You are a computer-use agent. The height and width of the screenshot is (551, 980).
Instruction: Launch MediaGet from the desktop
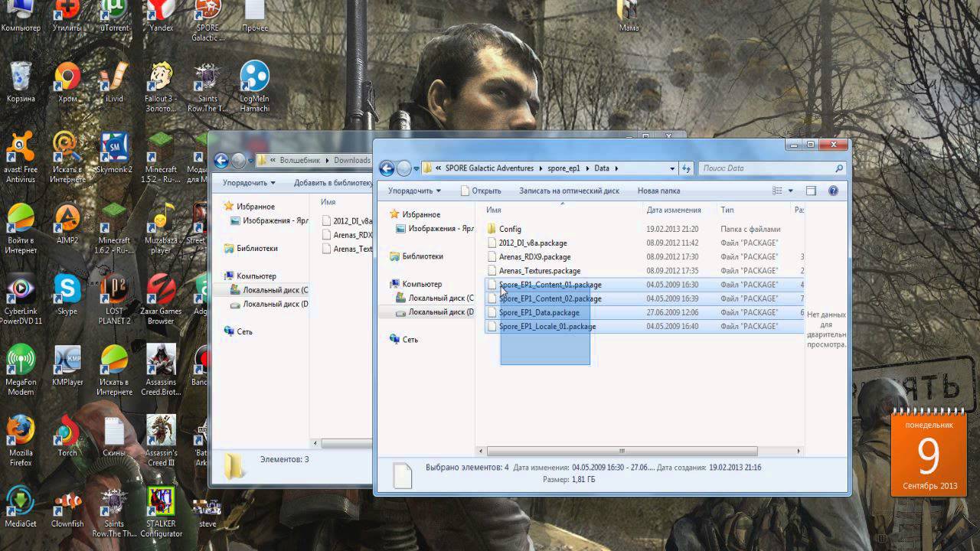(x=21, y=507)
